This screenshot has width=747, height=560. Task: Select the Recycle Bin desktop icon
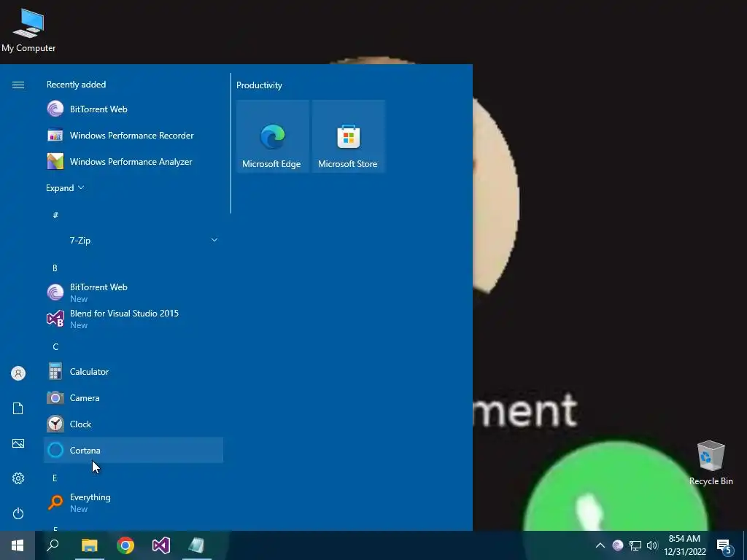[711, 462]
